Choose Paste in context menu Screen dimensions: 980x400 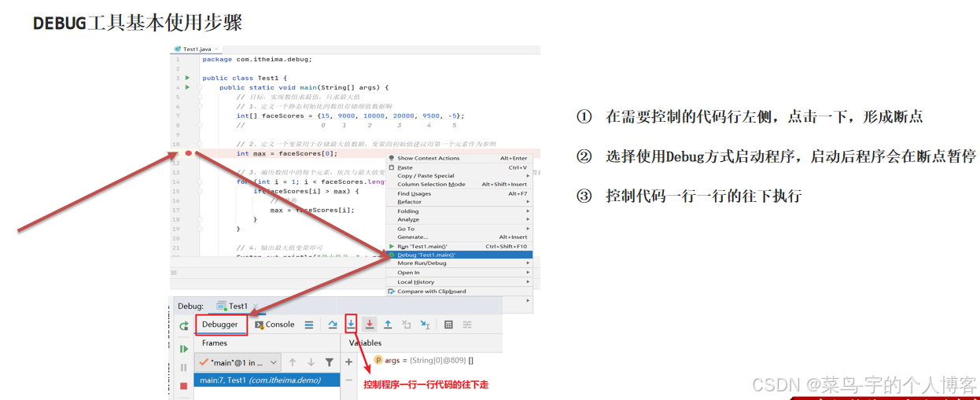point(460,167)
